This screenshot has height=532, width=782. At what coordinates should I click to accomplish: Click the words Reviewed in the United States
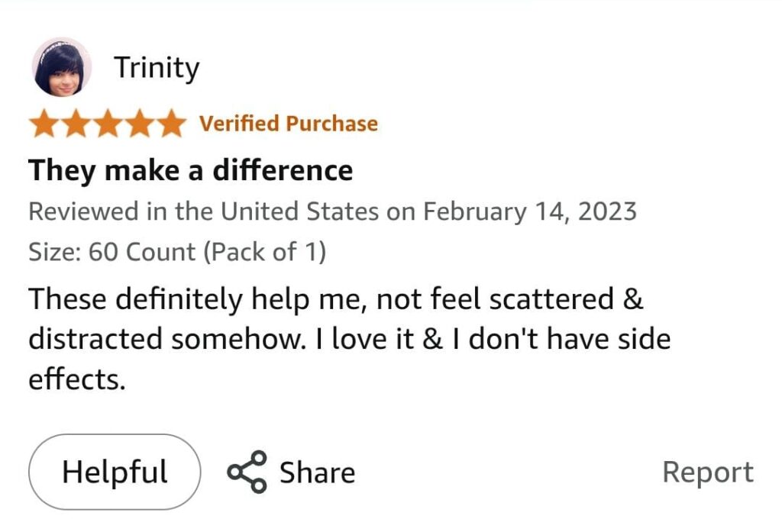point(203,211)
